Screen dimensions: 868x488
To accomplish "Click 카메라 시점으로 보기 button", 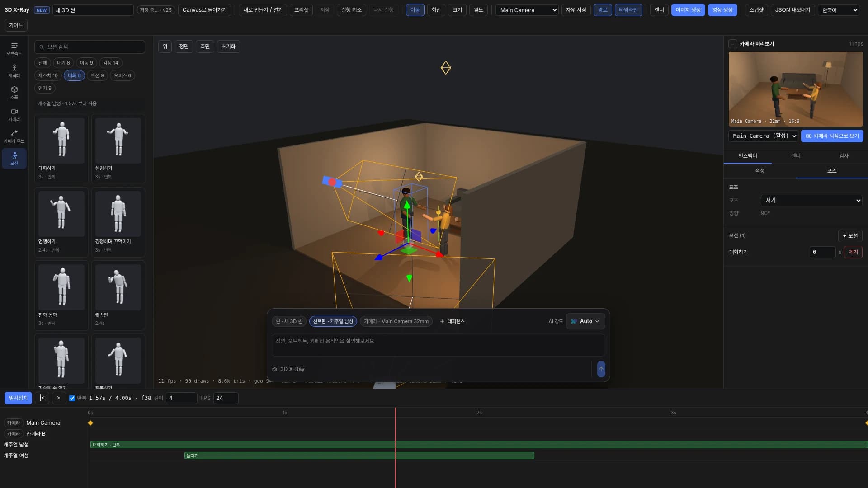I will click(x=832, y=136).
